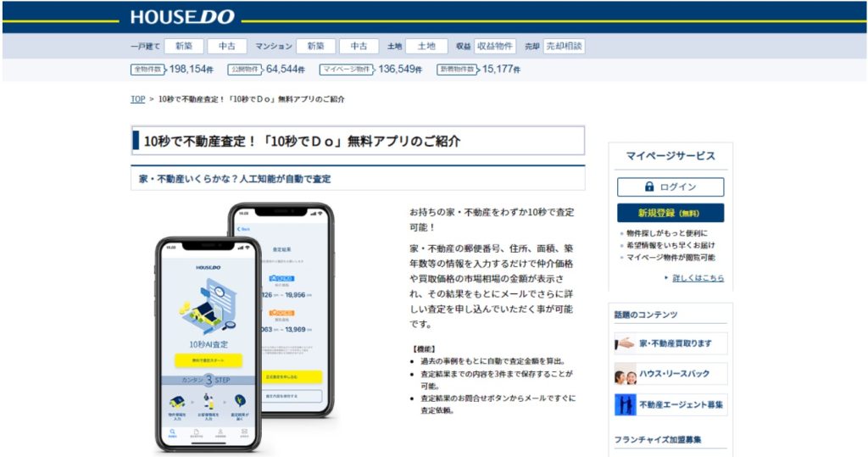868x457 pixels.
Task: Open 中古 under 一戸建て category
Action: (x=227, y=47)
